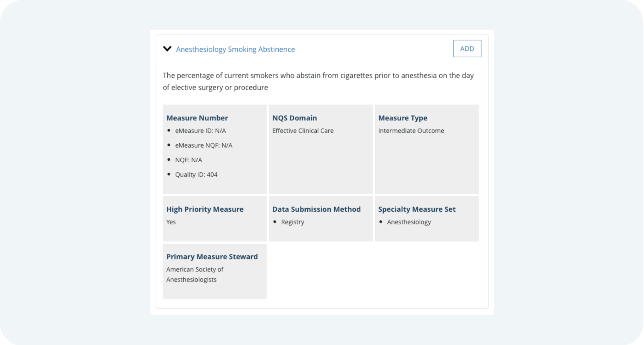Click the measure description paragraph
Viewport: 644px width, 345px height.
click(318, 81)
